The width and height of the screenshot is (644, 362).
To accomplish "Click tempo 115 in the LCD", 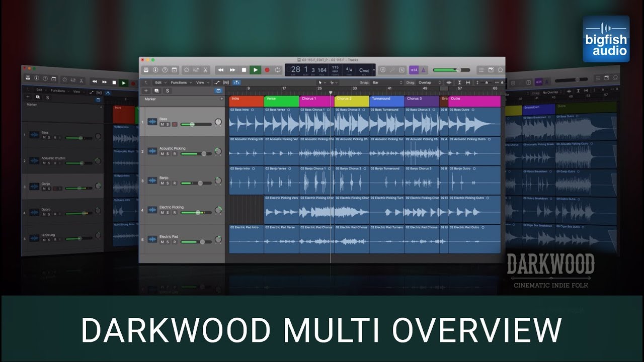I will click(x=335, y=67).
